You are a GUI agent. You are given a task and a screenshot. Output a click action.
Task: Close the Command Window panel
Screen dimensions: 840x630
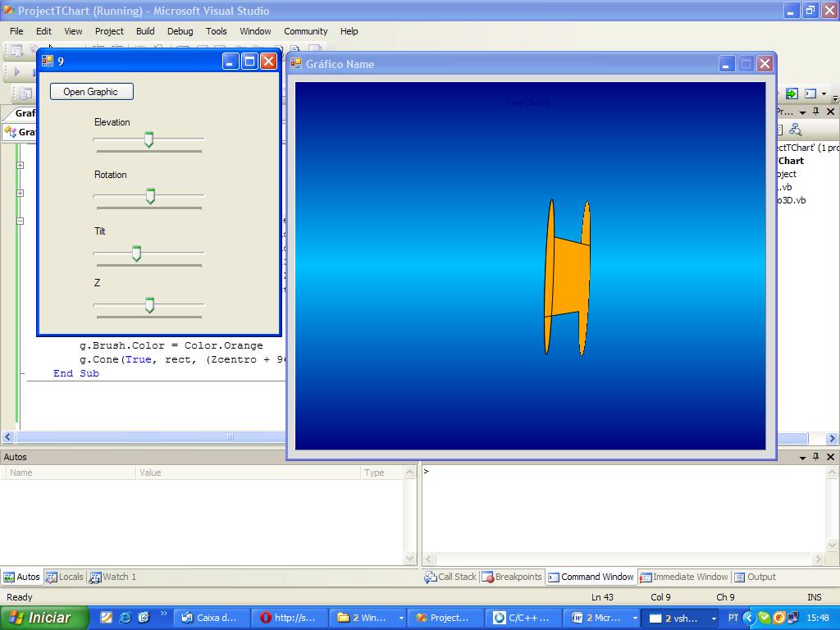click(830, 456)
